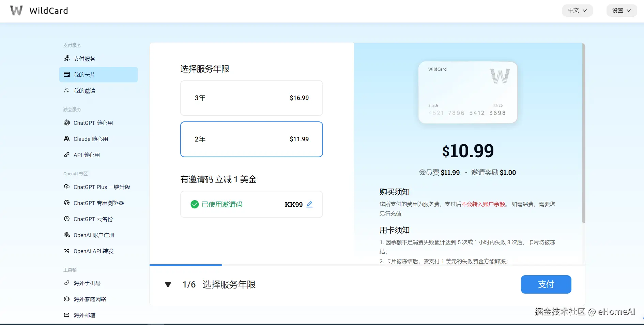This screenshot has width=644, height=325.
Task: Click the WildCard brand name text
Action: [x=49, y=11]
